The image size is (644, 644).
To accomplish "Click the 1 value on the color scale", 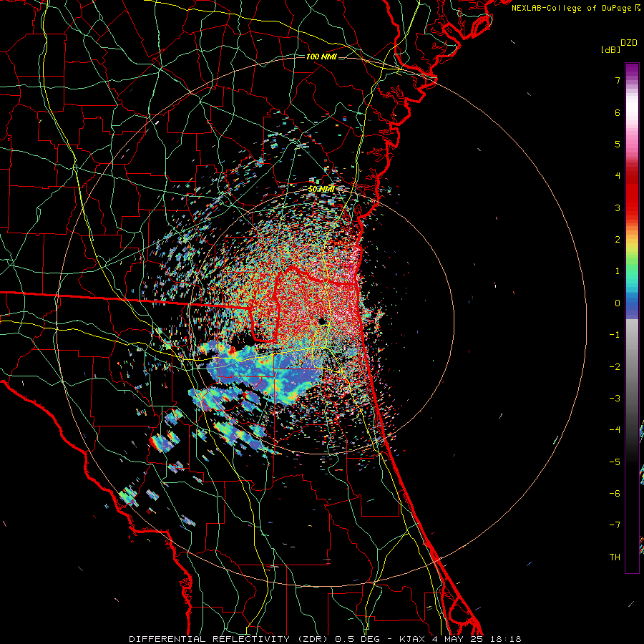I will click(618, 271).
